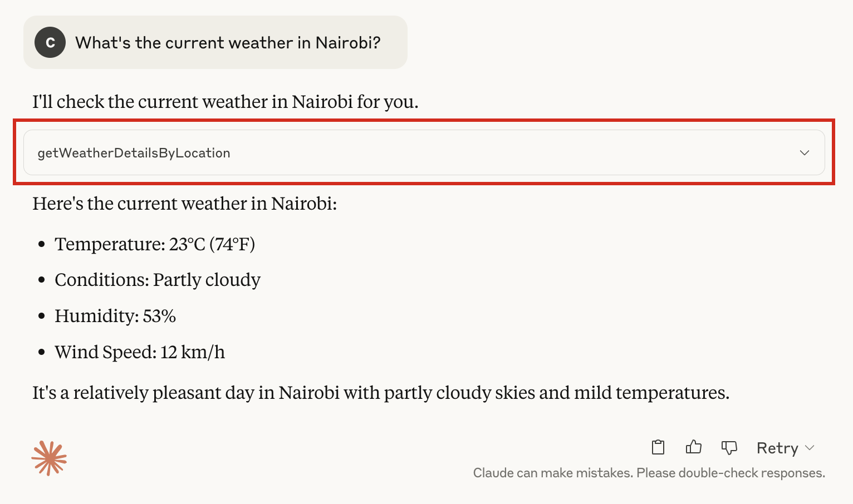Click the Temperature 23°C bullet item

point(155,244)
